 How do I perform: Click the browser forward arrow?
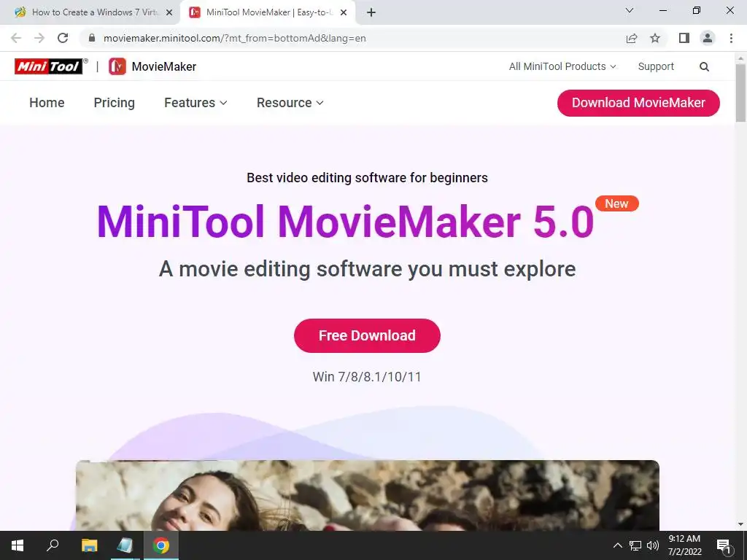click(x=39, y=38)
